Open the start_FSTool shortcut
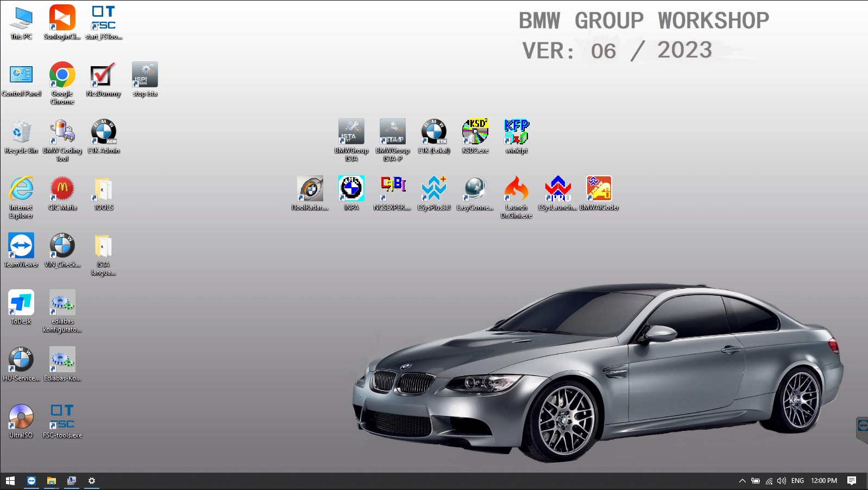The width and height of the screenshot is (868, 490). [x=104, y=23]
